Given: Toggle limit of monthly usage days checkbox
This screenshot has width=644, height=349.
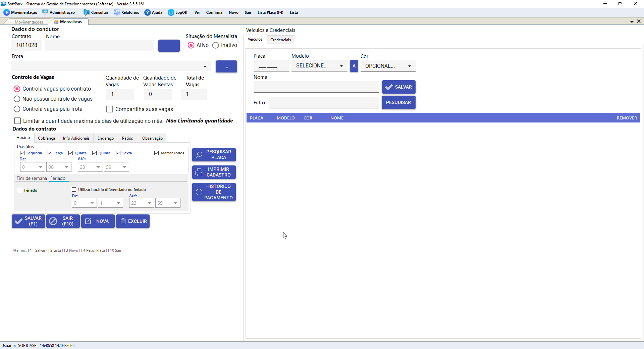Looking at the screenshot, I should (17, 121).
